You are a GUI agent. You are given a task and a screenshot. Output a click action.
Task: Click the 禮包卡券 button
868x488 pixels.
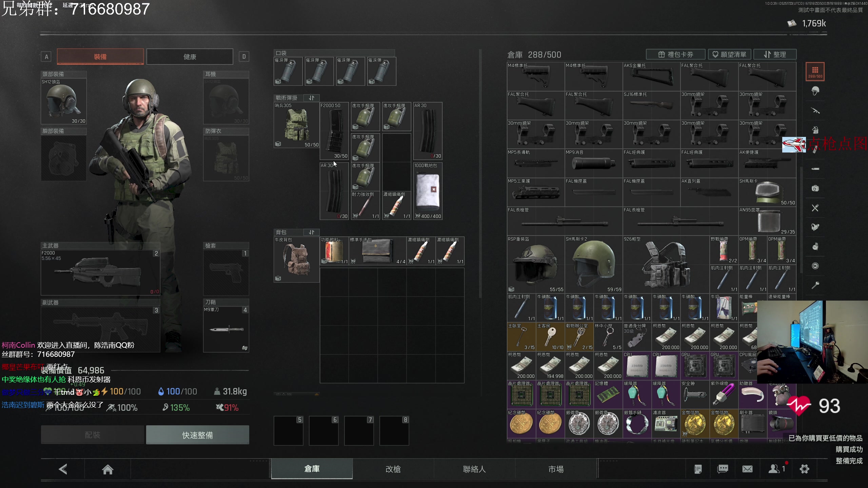[x=676, y=54]
